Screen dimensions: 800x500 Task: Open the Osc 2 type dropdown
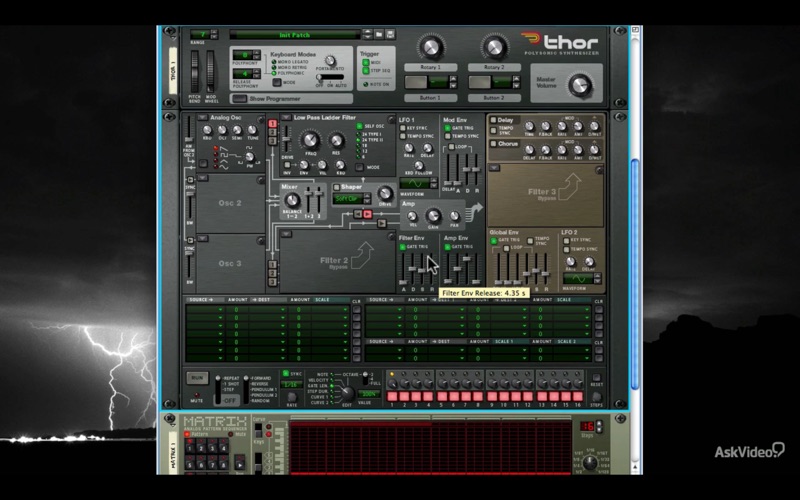tap(203, 178)
